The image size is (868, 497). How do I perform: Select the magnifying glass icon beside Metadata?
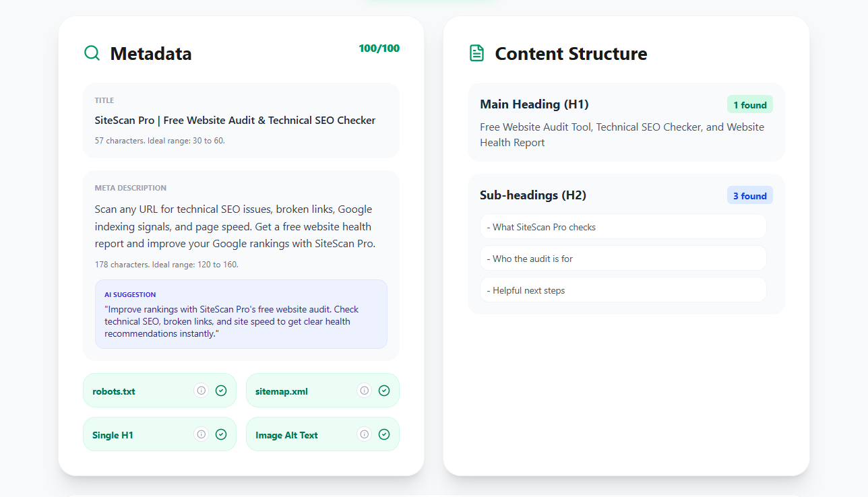(92, 53)
